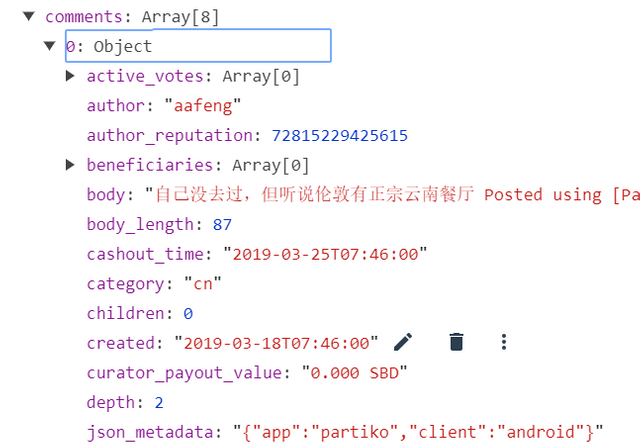Select the author value "aafeng"
This screenshot has width=640, height=444.
[x=208, y=106]
